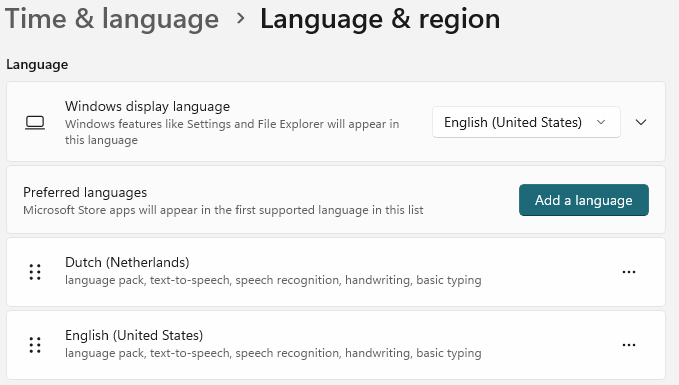Viewport: 679px width, 385px height.
Task: Grab the drag handle for Dutch (Netherlands)
Action: click(x=35, y=272)
